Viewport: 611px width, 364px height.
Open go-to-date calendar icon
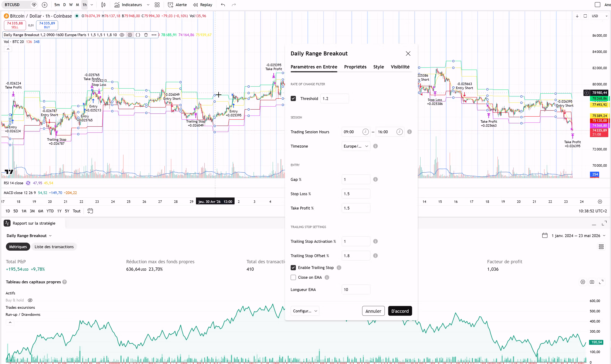point(90,211)
